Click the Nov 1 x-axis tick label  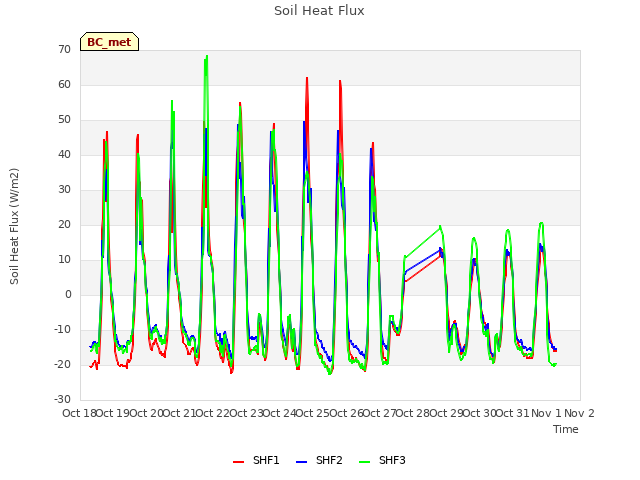pyautogui.click(x=546, y=413)
